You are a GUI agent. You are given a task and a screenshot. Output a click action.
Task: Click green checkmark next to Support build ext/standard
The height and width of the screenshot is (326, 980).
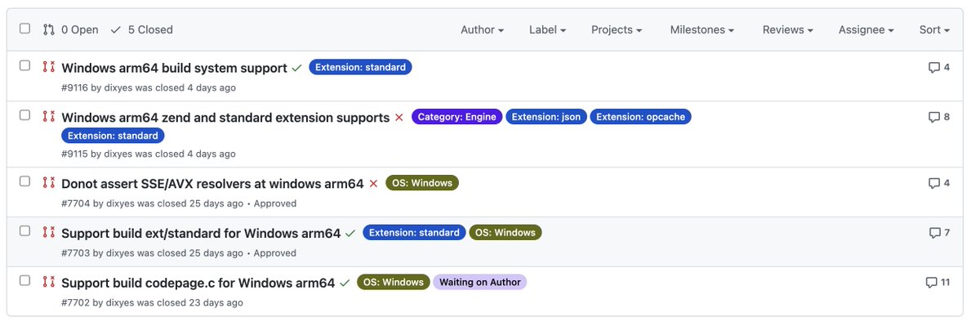pyautogui.click(x=350, y=233)
